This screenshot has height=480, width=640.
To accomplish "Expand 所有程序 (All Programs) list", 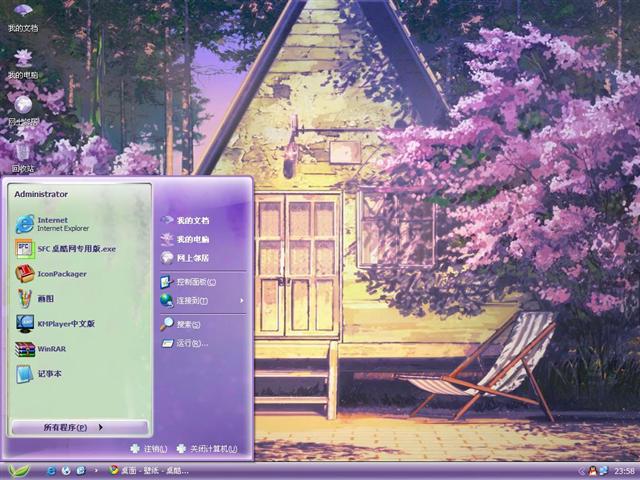I will pos(80,427).
